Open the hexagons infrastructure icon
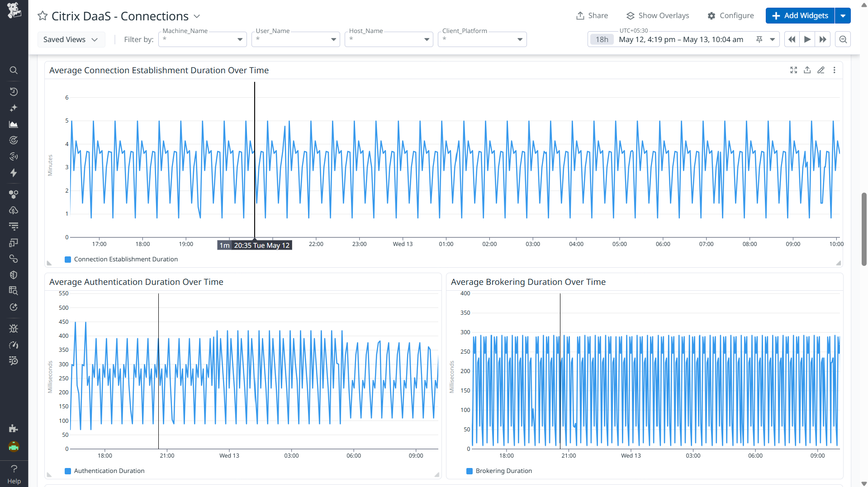Viewport: 868px width, 487px height. pos(14,194)
